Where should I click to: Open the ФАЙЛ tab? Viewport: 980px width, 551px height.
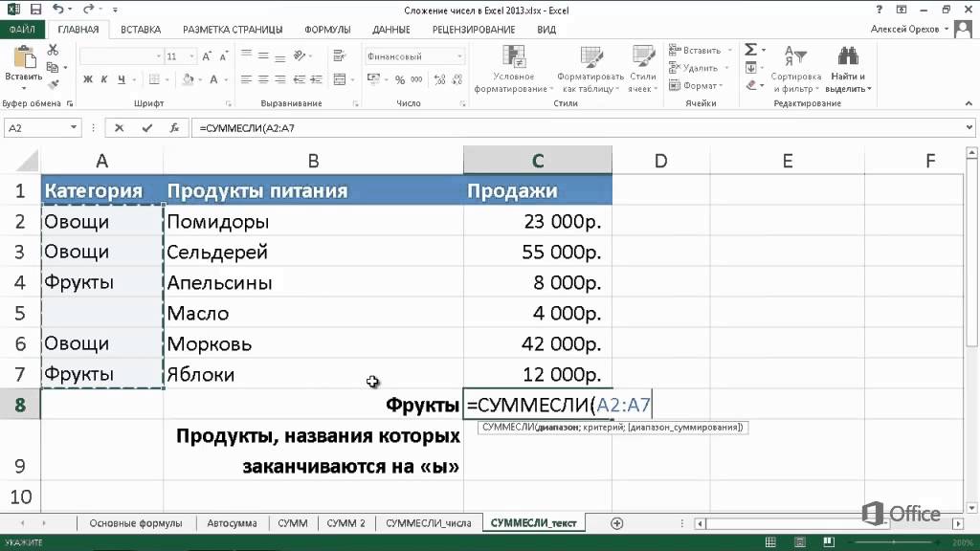pyautogui.click(x=22, y=30)
